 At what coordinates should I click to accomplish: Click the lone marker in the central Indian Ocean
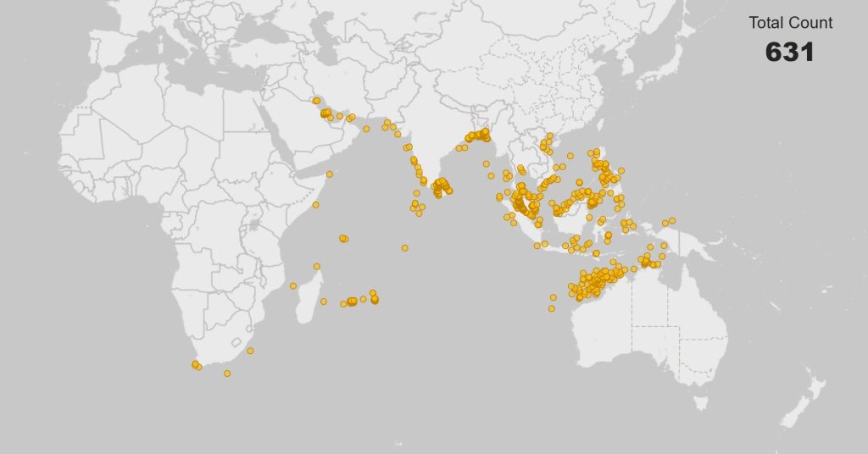405,248
